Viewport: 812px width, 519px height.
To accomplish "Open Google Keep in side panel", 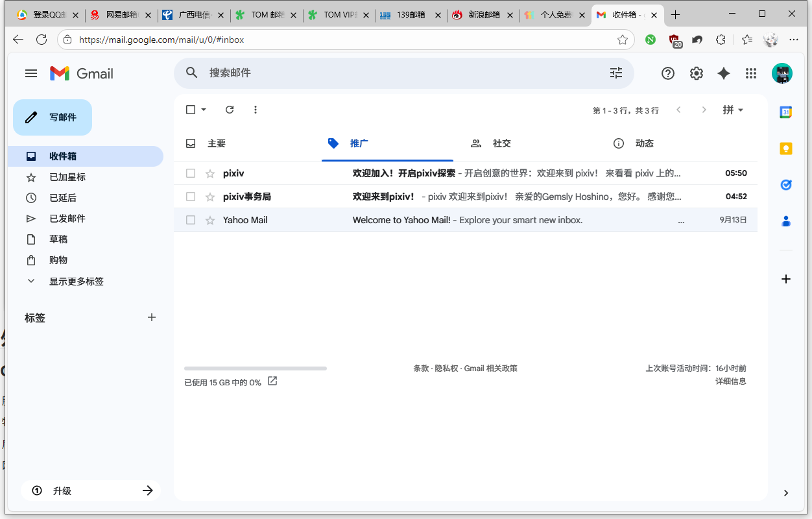I will pos(785,149).
